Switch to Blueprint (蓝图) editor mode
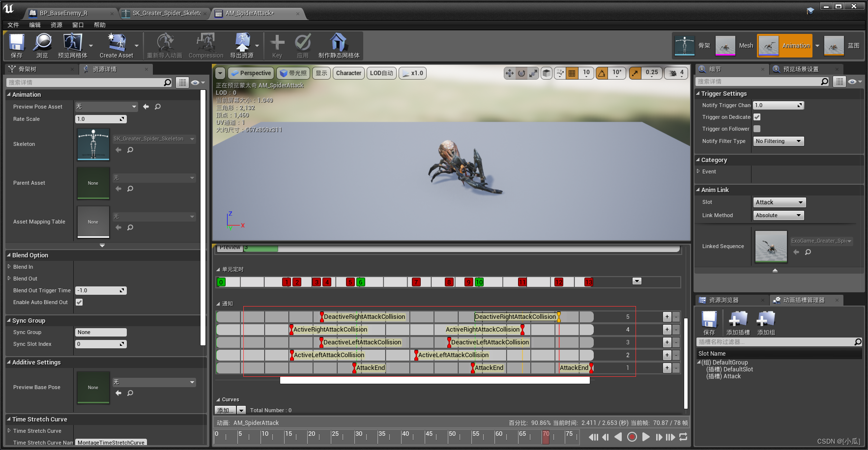 coord(842,46)
